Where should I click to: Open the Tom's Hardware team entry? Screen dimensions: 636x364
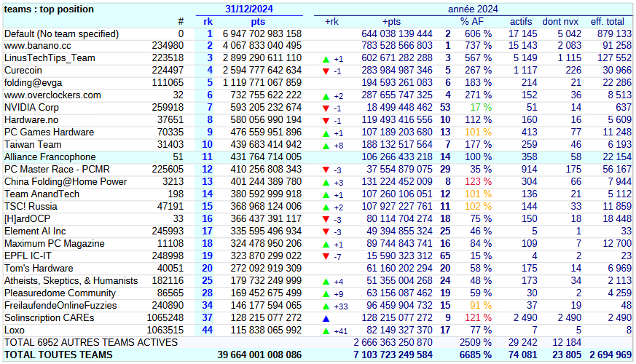pyautogui.click(x=40, y=268)
